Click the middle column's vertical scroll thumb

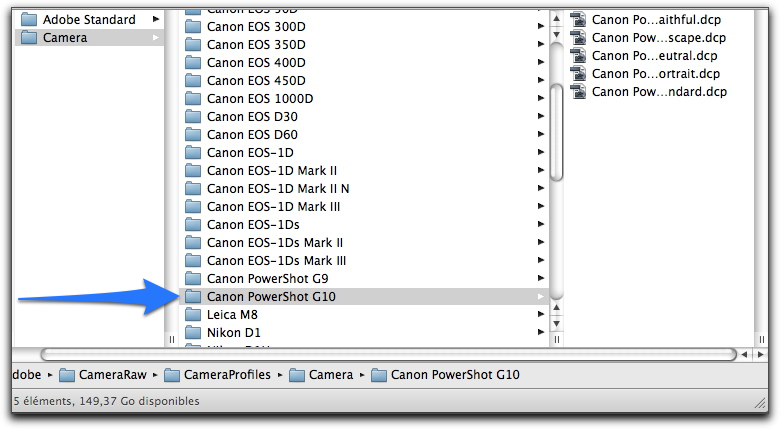click(557, 132)
